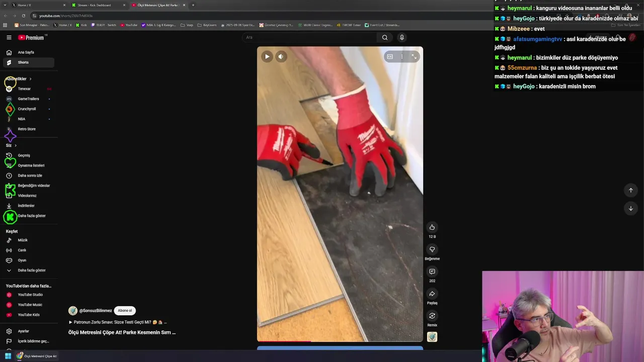Open İçerik bildirme geçmişi

pyautogui.click(x=28, y=341)
